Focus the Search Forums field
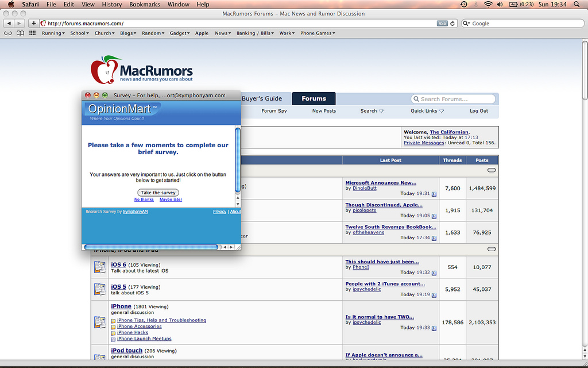588x368 pixels. click(453, 99)
